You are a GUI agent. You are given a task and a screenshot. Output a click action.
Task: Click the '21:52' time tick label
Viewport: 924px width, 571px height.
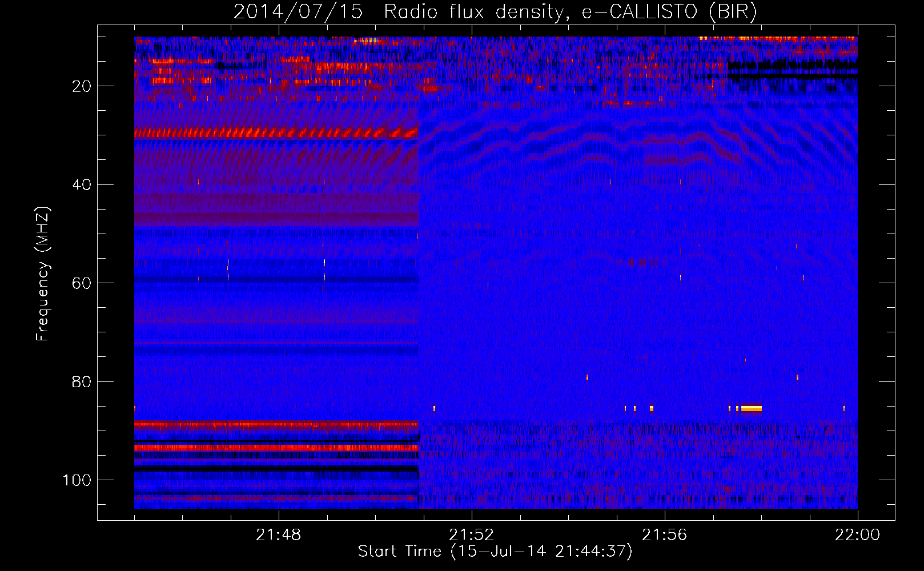point(472,535)
